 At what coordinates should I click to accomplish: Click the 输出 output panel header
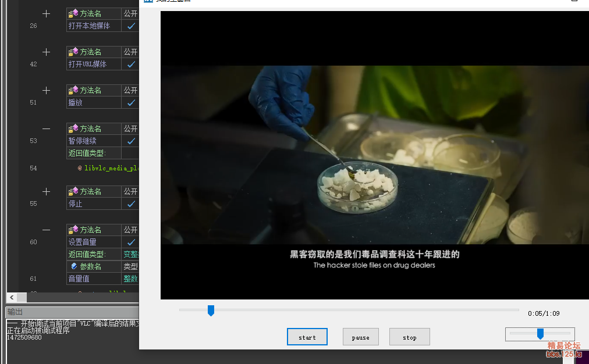pos(72,312)
